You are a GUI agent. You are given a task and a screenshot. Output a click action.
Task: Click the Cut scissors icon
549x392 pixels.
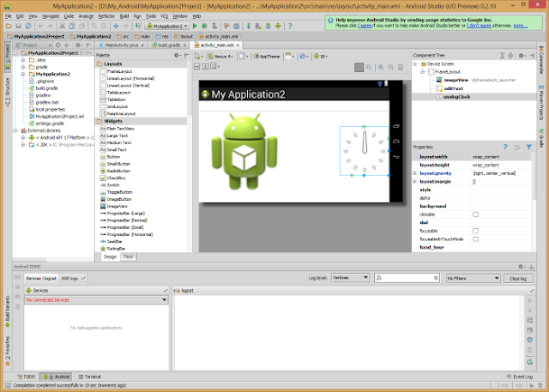[x=63, y=26]
